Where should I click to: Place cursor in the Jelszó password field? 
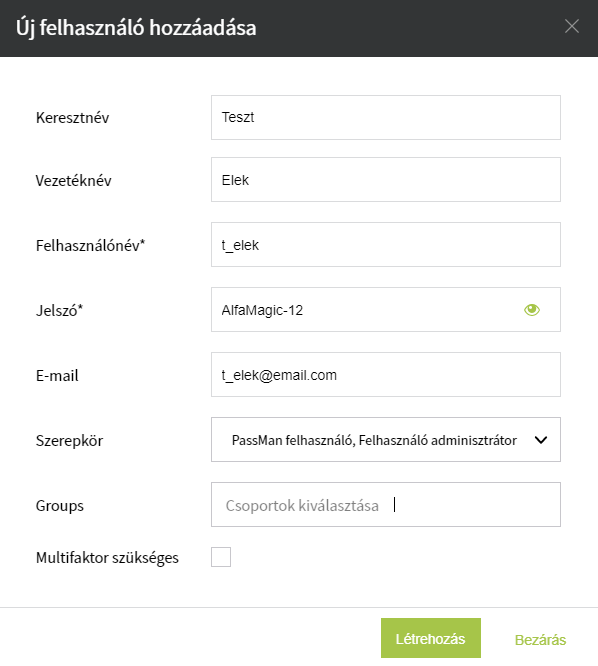coord(365,310)
